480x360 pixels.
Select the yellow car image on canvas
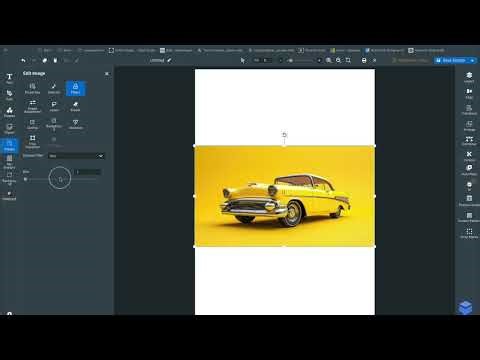(285, 196)
